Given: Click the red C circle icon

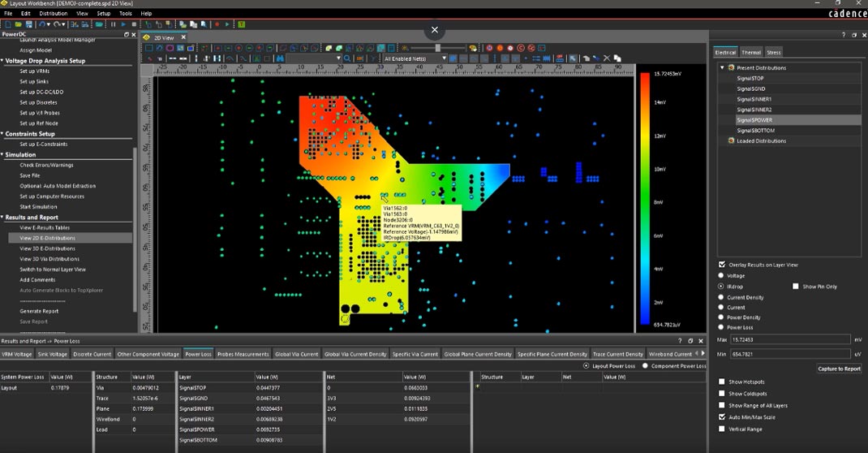Looking at the screenshot, I should pos(520,48).
